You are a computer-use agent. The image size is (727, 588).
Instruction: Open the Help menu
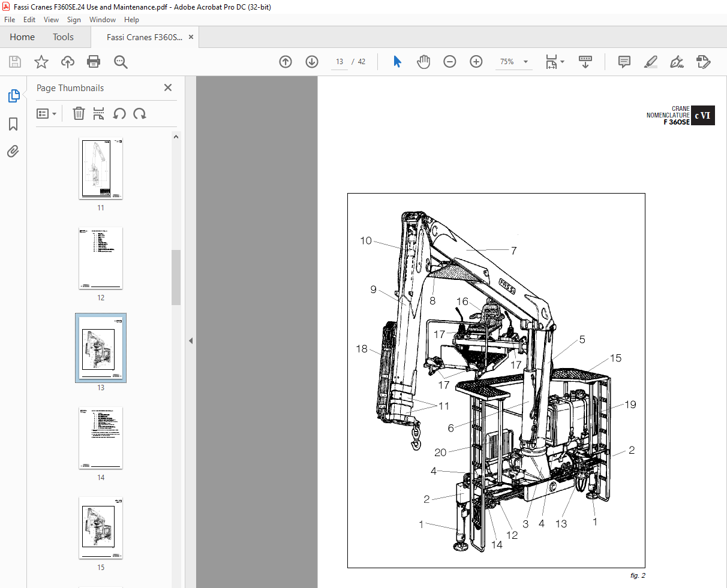coord(131,20)
